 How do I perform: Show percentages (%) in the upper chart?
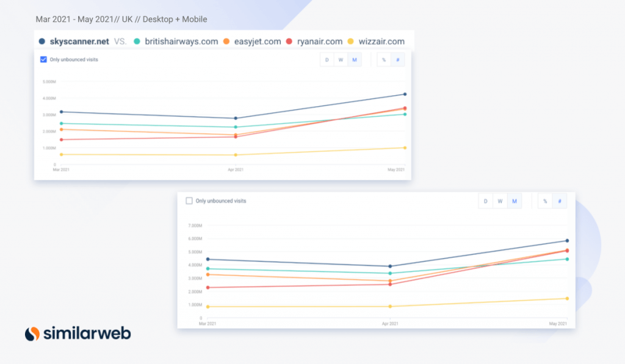click(384, 60)
